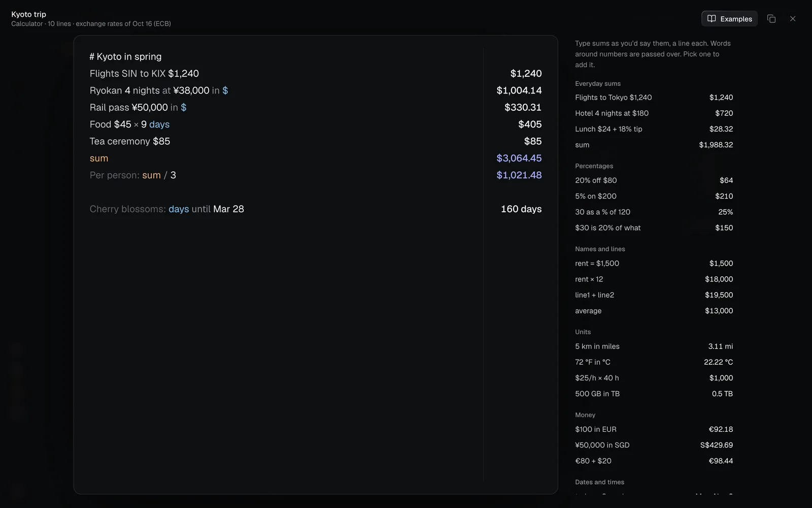Click the $330.31 rail pass result

[523, 107]
